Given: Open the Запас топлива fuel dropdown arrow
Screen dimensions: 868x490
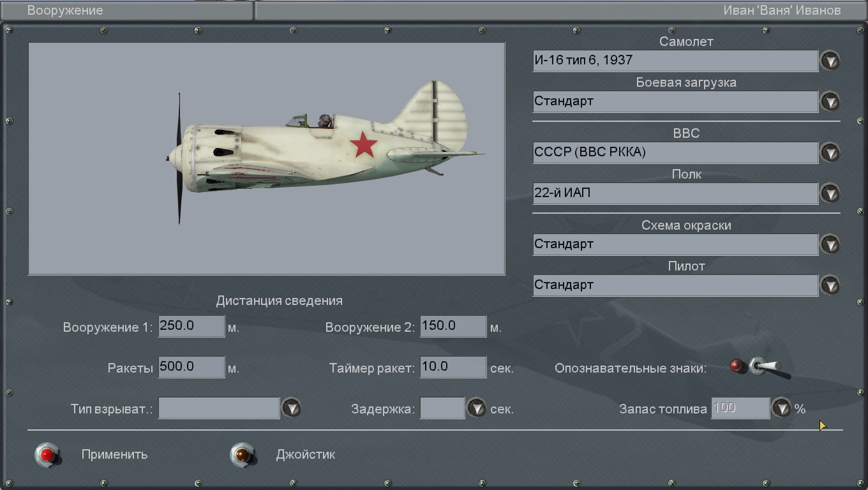Looking at the screenshot, I should (781, 408).
